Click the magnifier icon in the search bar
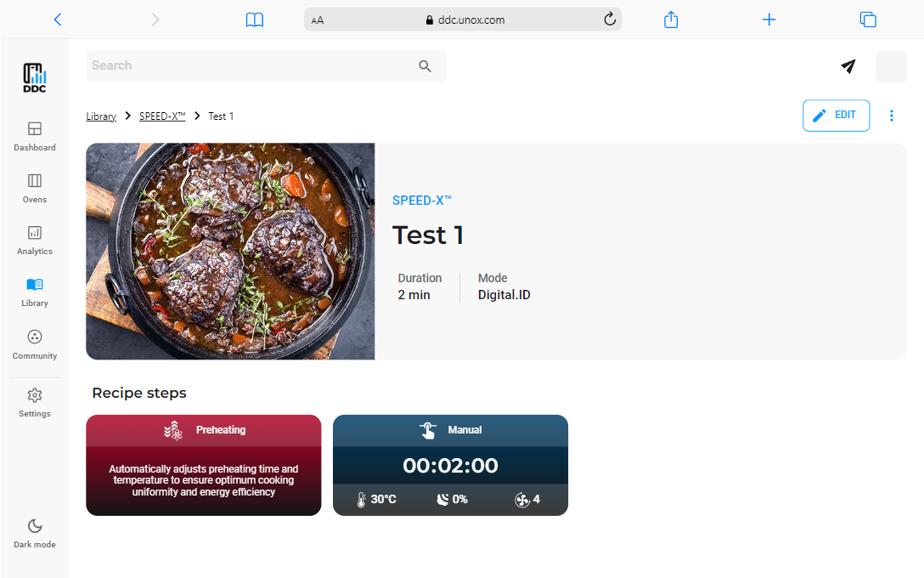 click(425, 65)
